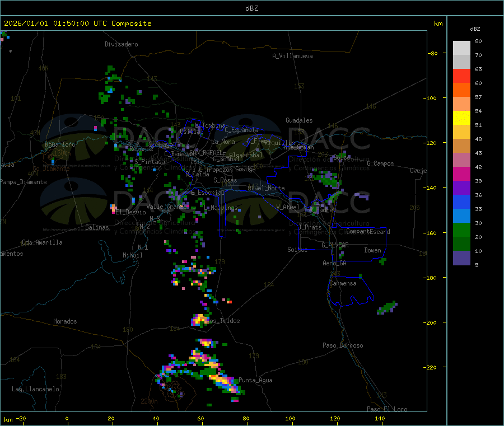Click the S_Rosas place label
This screenshot has height=426, width=504.
tap(225, 180)
